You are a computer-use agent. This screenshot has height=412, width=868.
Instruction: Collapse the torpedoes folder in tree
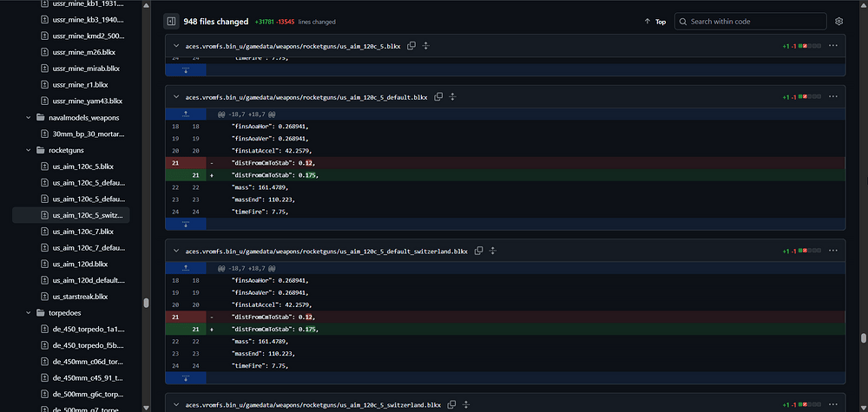(x=28, y=312)
